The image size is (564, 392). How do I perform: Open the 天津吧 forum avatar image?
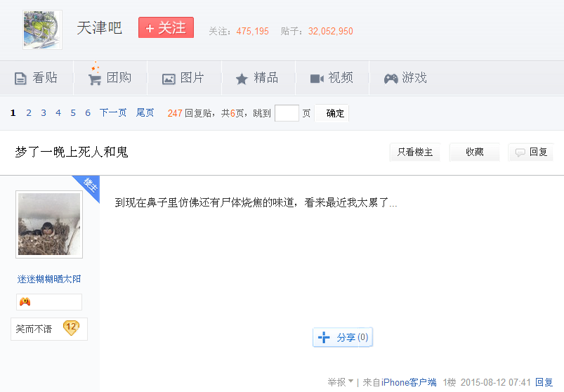click(42, 30)
